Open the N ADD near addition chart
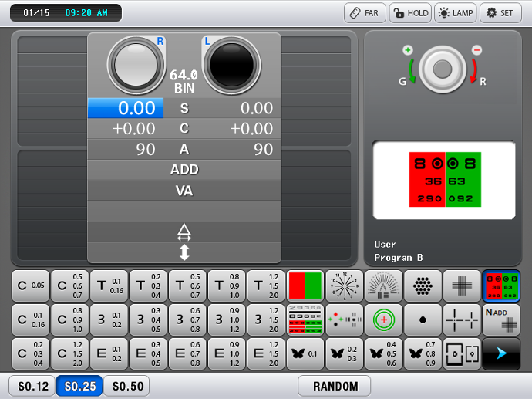 tap(501, 320)
